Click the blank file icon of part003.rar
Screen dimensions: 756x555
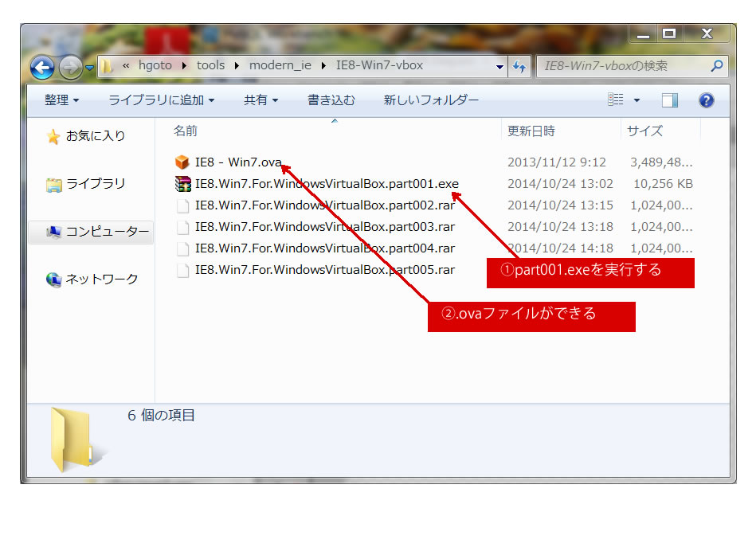[182, 228]
